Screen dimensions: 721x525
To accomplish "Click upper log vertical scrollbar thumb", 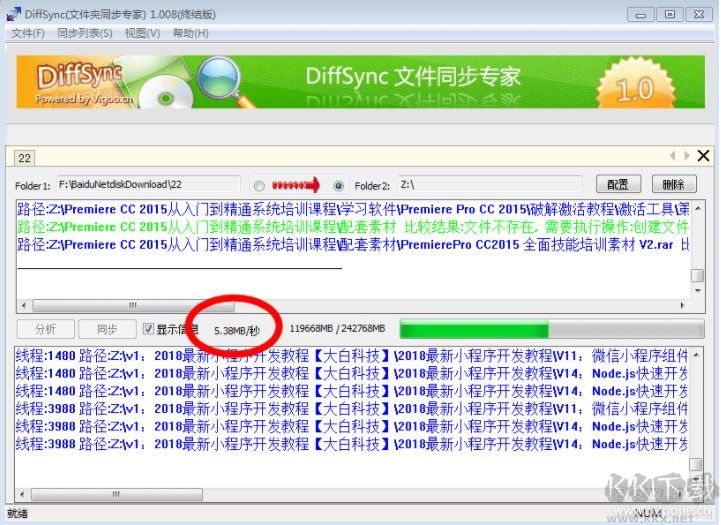I will 698,275.
